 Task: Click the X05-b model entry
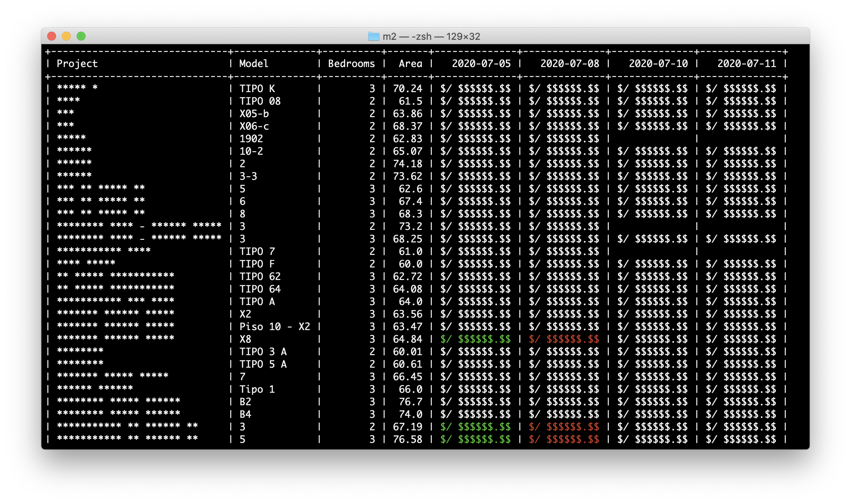254,114
